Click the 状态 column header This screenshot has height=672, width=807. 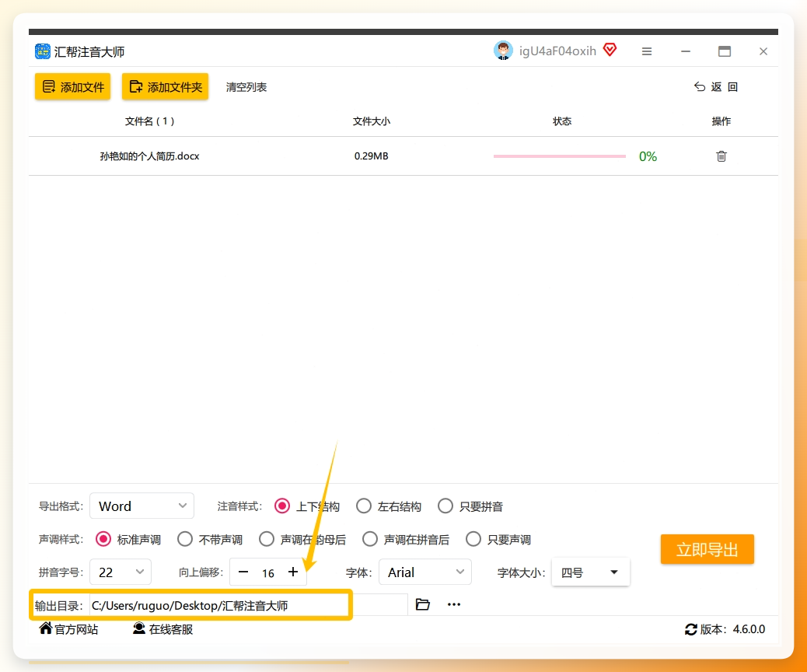pos(562,121)
